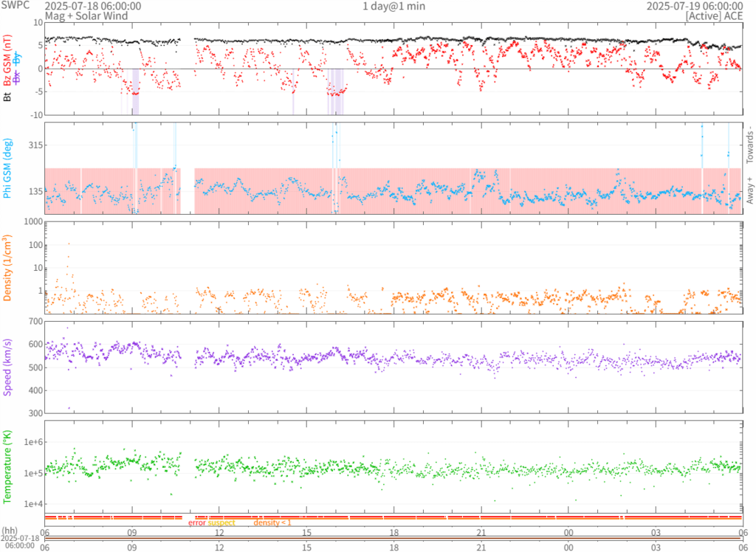Screen dimensions: 756x552
Task: Select the Density (1/cm³) axis label
Action: [x=8, y=267]
